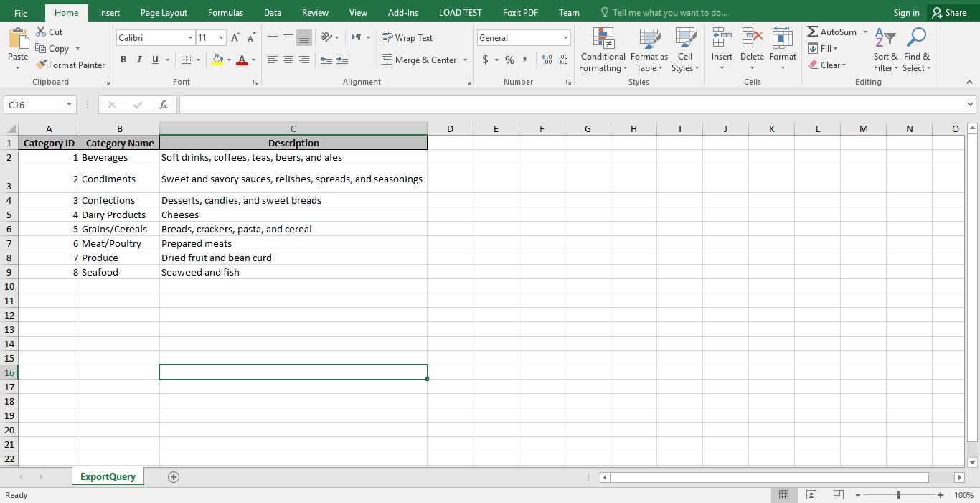Viewport: 980px width, 503px height.
Task: Decrease the cell indent
Action: point(326,60)
